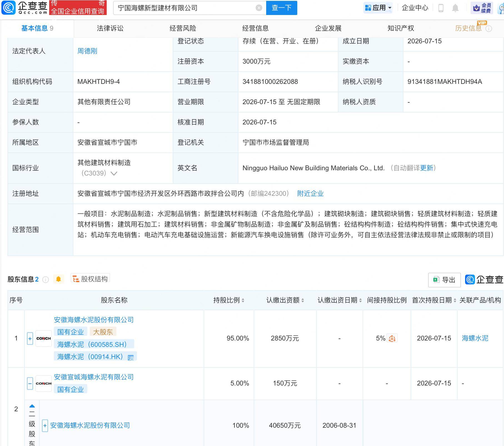Viewport: 504px width, 446px height.
Task: Click the orange bell alert by 股东信息
Action: [58, 279]
